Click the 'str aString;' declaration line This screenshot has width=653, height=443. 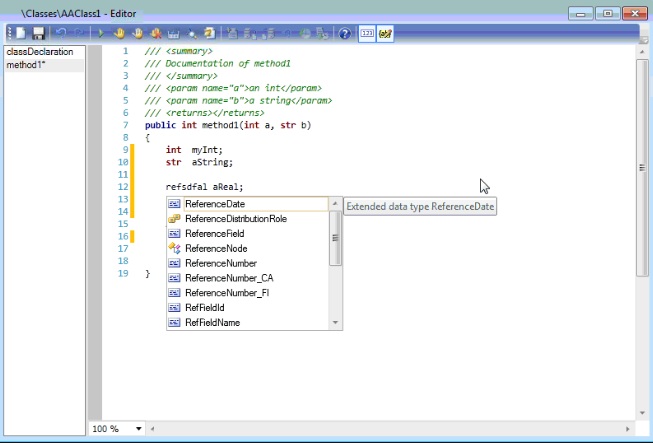tap(199, 162)
